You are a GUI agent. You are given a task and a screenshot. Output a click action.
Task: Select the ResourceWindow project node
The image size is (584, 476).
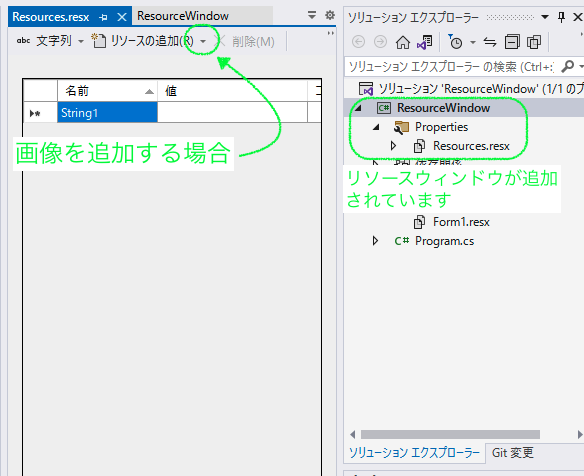tap(443, 108)
